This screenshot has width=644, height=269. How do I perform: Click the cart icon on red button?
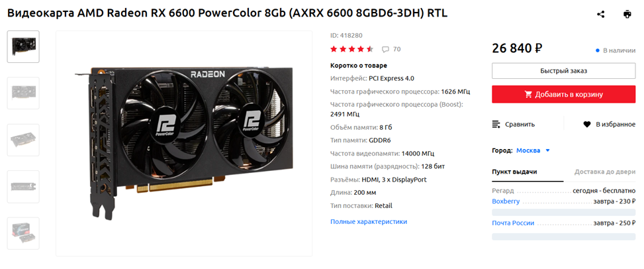click(x=528, y=95)
